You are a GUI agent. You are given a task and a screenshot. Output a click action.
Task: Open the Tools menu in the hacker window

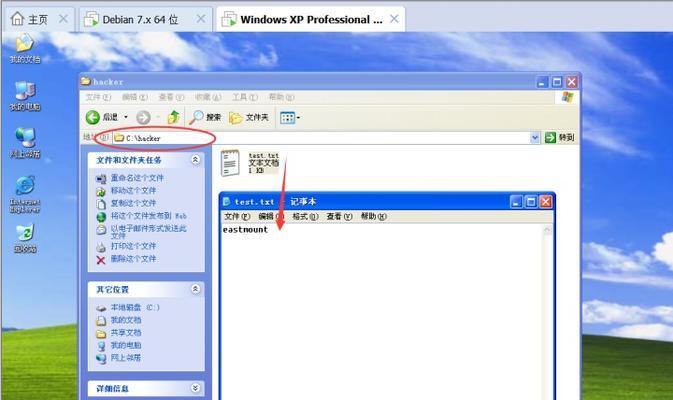[245, 97]
